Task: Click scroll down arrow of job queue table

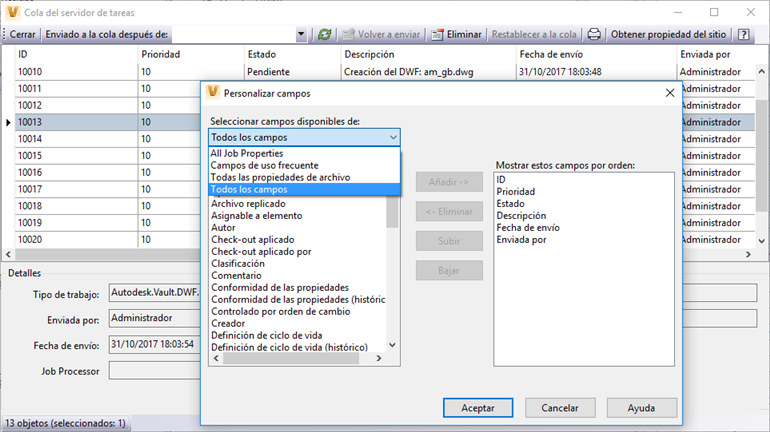Action: [762, 241]
